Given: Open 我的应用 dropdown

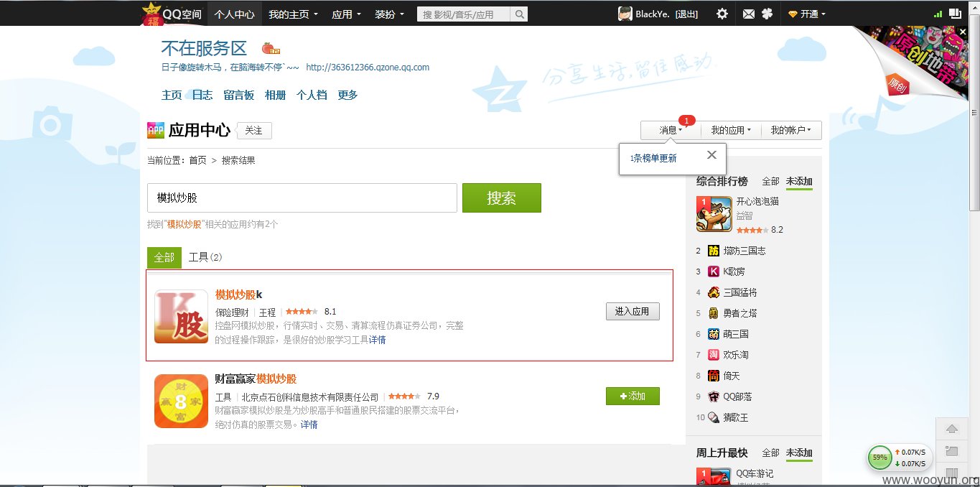Looking at the screenshot, I should (x=731, y=130).
